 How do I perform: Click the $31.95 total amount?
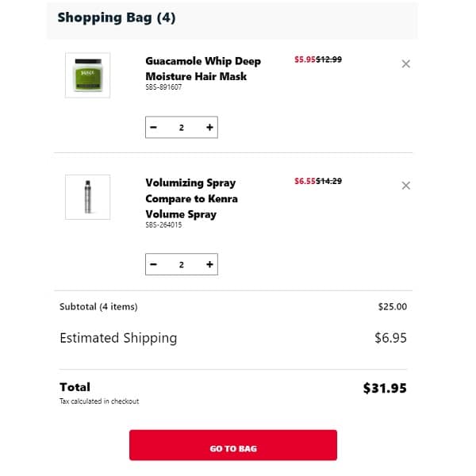385,388
